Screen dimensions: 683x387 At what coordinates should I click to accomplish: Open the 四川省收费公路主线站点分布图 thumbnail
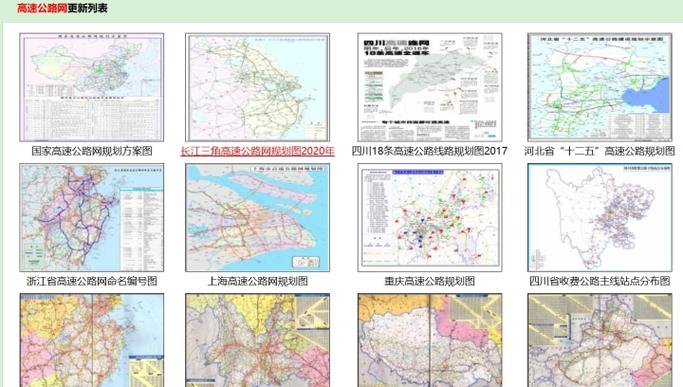click(x=600, y=217)
